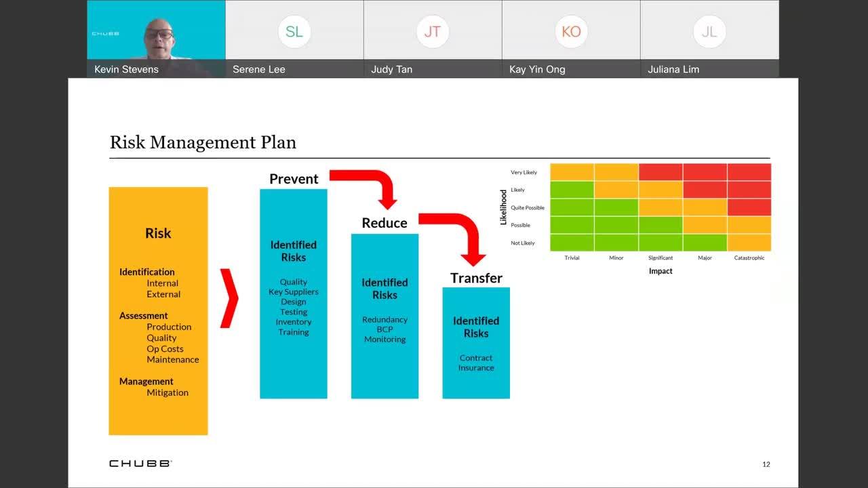Image resolution: width=868 pixels, height=488 pixels.
Task: Click the Reduce column's Identified Risks text
Action: tap(384, 289)
